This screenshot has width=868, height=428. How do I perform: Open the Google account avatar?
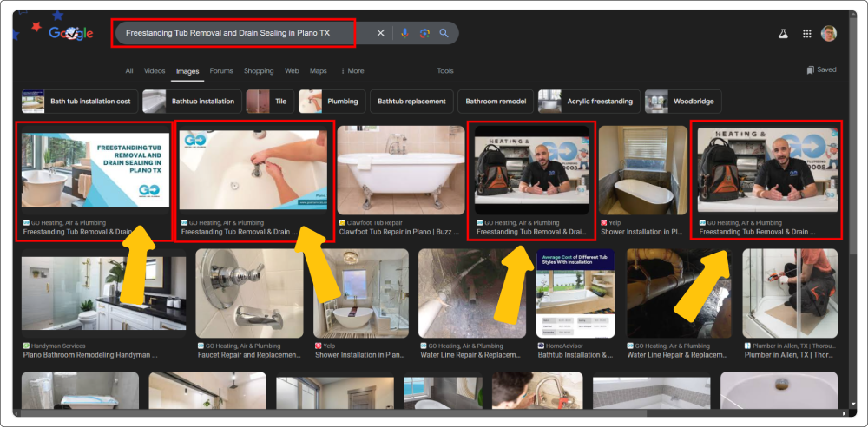[x=829, y=33]
